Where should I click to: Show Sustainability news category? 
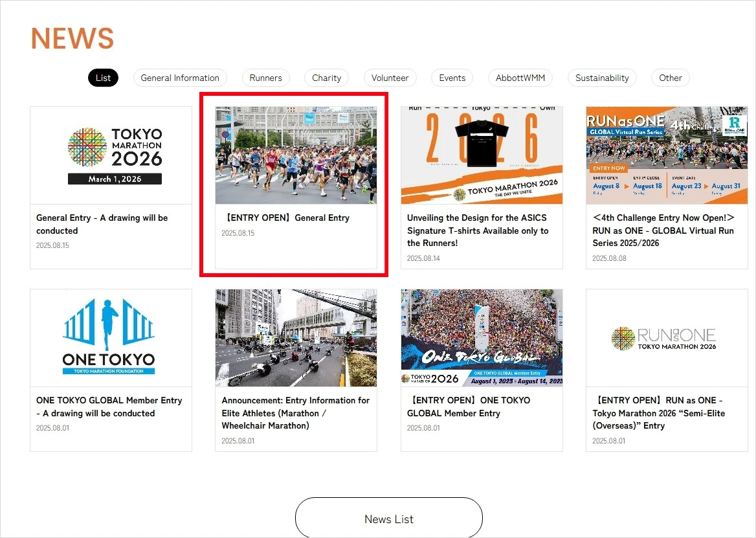[x=602, y=78]
